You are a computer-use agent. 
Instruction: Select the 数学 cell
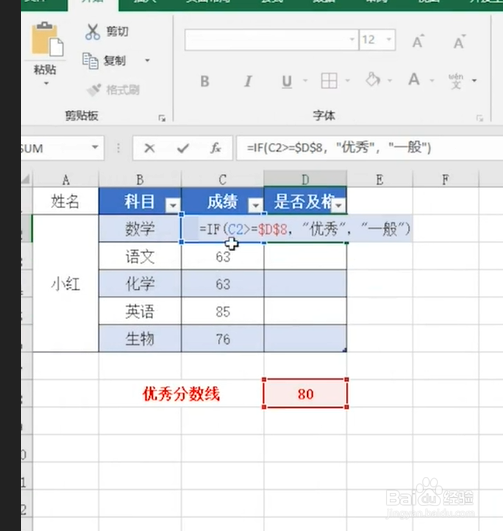tap(140, 229)
